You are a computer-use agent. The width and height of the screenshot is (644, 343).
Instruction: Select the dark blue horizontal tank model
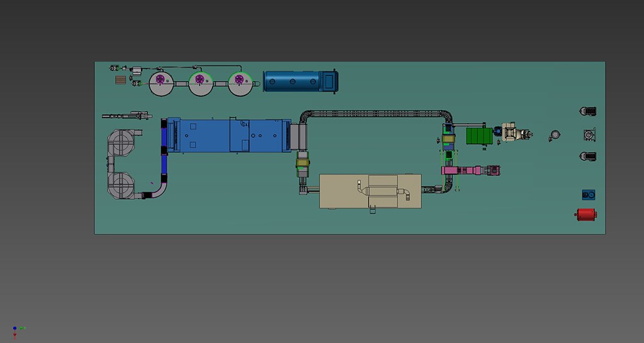click(x=300, y=81)
